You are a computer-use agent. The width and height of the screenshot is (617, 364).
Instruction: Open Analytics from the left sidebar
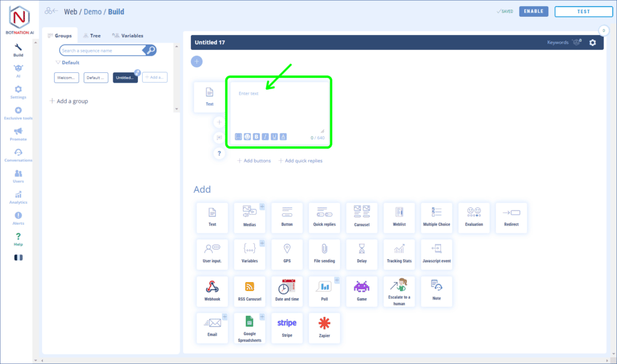pyautogui.click(x=18, y=197)
